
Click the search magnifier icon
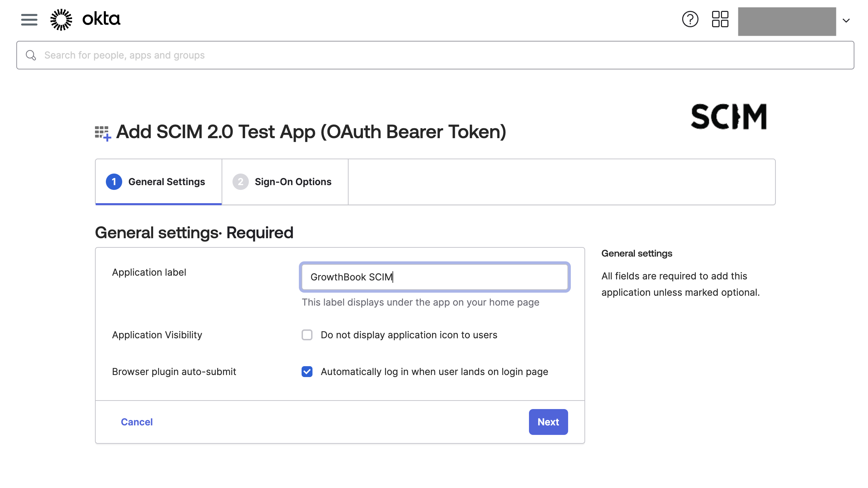coord(31,55)
